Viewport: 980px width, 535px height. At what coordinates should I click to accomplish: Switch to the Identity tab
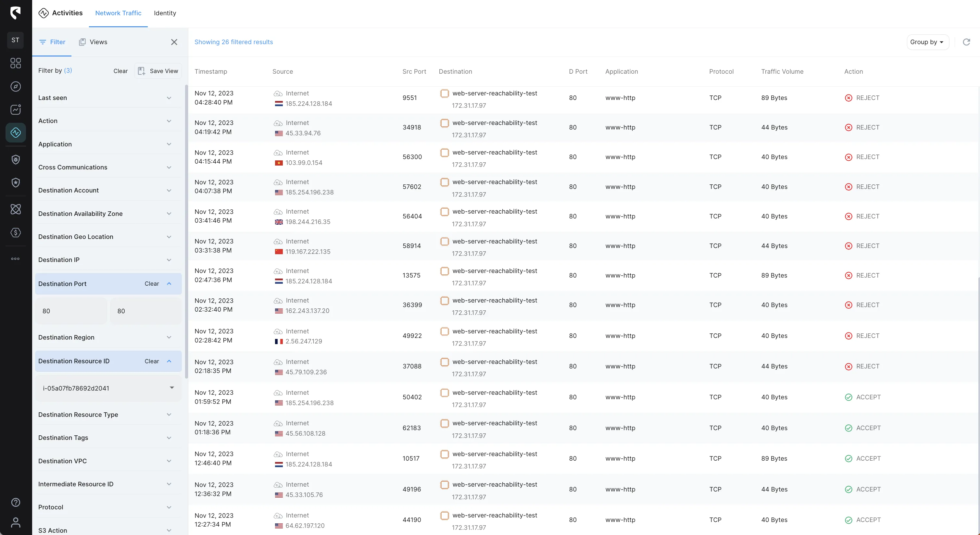pyautogui.click(x=165, y=13)
